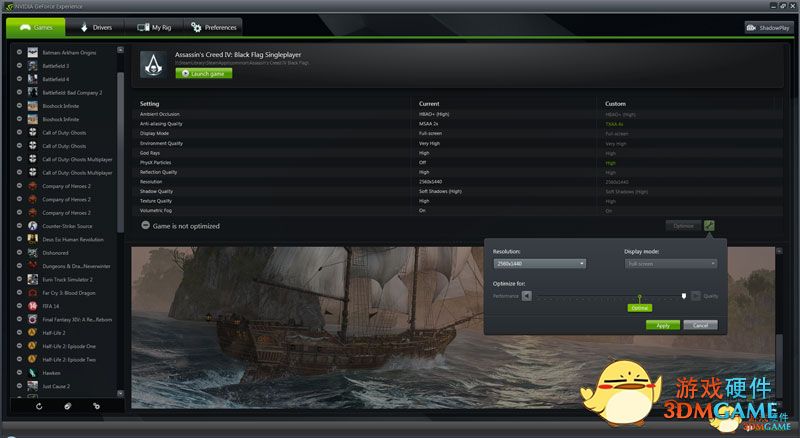Viewport: 800px width, 438px height.
Task: Click the 'Reflection Quality' setting row
Action: pyautogui.click(x=457, y=172)
